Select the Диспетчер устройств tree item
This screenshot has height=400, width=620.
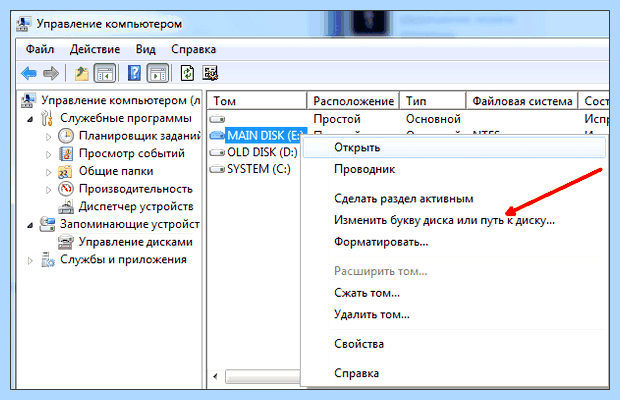[x=136, y=207]
